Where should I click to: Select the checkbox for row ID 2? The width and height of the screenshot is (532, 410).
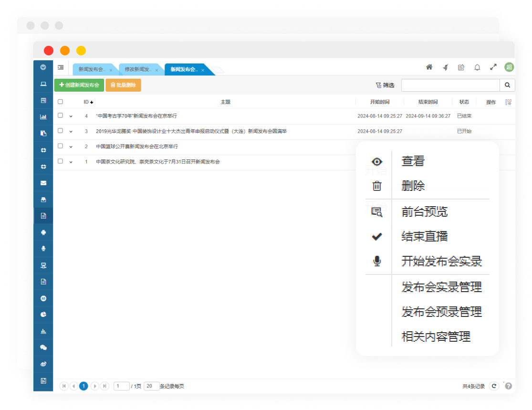pos(60,146)
